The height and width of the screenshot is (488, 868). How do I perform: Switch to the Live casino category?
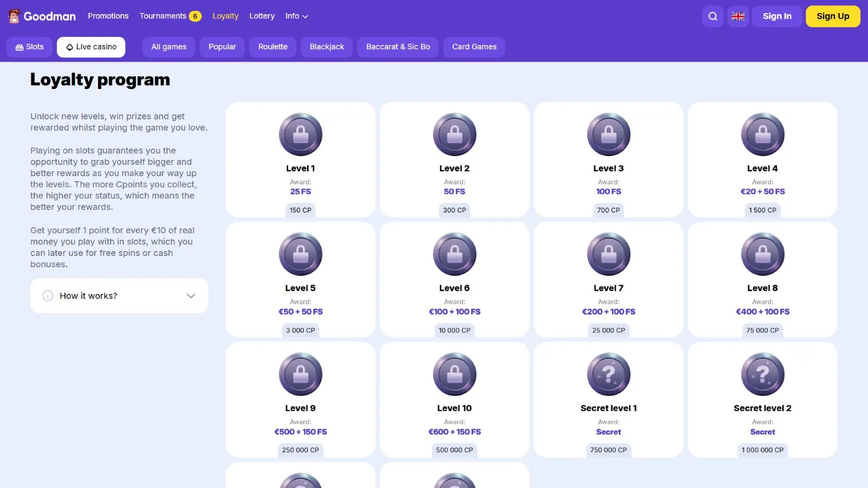click(x=91, y=47)
